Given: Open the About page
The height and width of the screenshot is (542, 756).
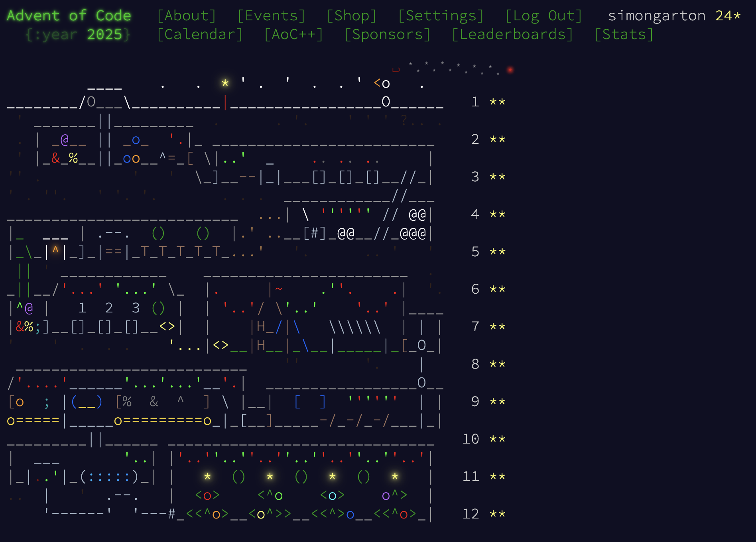Looking at the screenshot, I should click(x=187, y=16).
